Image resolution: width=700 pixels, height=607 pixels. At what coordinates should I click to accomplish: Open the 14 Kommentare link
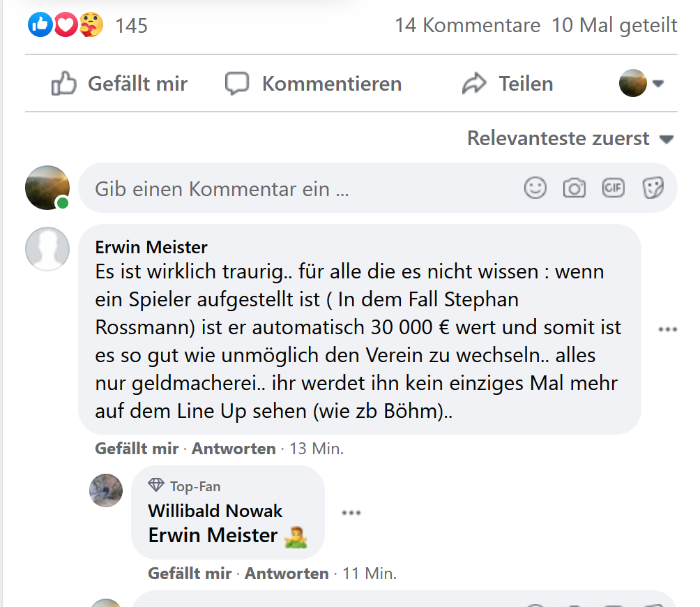click(x=467, y=26)
